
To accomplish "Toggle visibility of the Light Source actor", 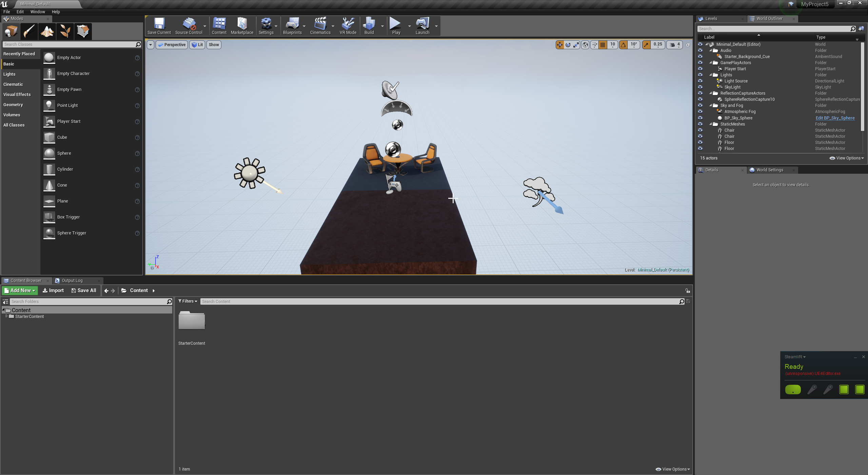I will pyautogui.click(x=700, y=81).
